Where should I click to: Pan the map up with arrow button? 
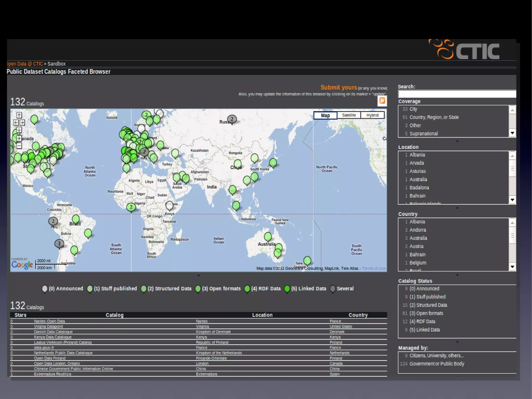19,115
